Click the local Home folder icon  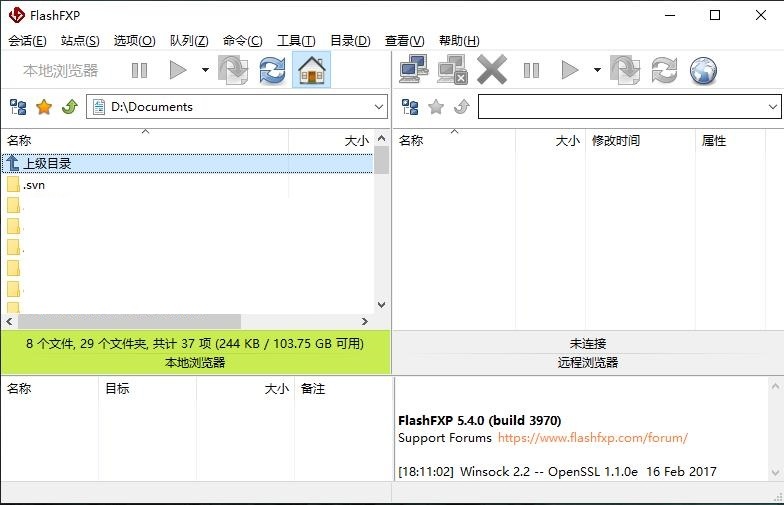(x=311, y=70)
